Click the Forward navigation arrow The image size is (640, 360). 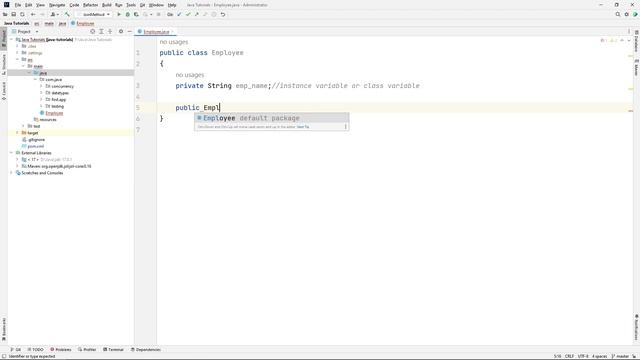(42, 14)
